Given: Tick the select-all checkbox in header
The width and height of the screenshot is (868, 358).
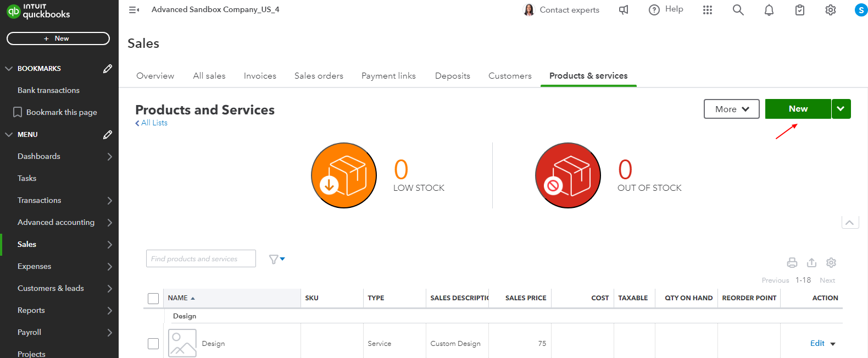Looking at the screenshot, I should 153,298.
